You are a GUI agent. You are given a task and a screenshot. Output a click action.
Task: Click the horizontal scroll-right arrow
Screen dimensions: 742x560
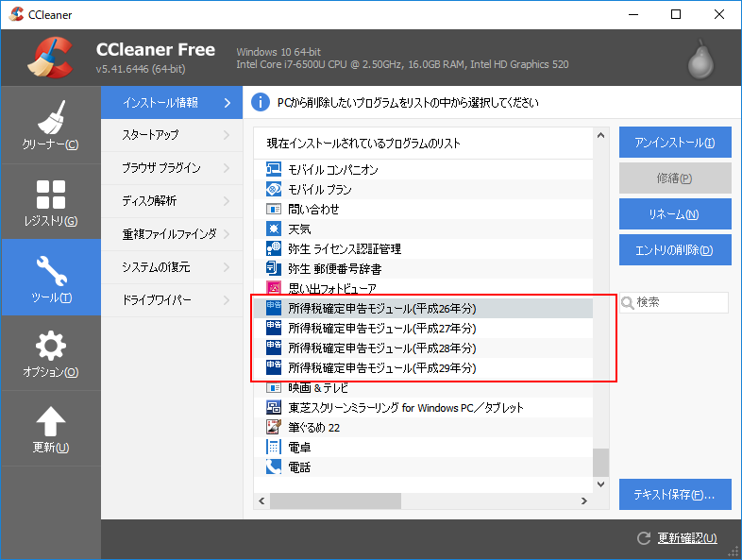(584, 501)
